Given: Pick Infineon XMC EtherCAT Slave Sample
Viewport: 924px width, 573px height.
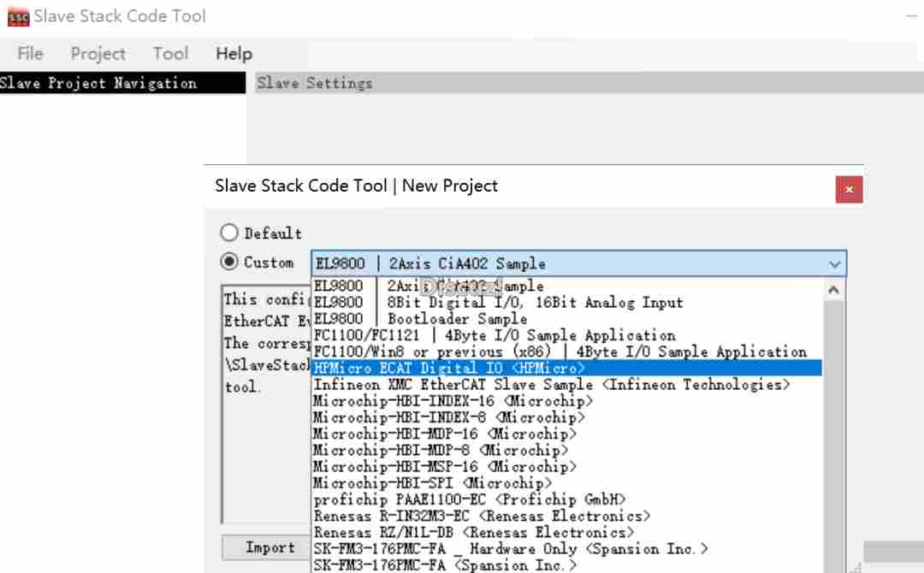Looking at the screenshot, I should tap(551, 385).
